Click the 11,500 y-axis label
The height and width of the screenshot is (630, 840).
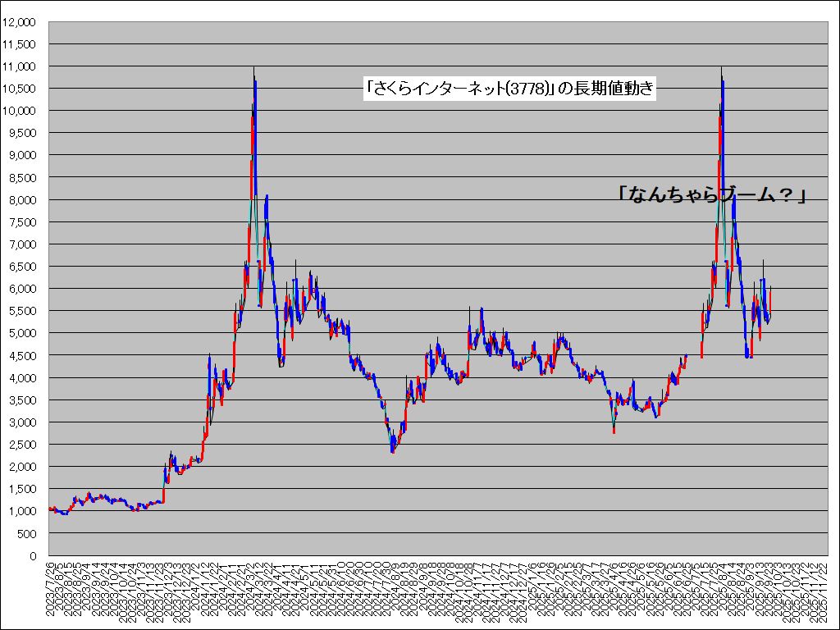(x=19, y=44)
